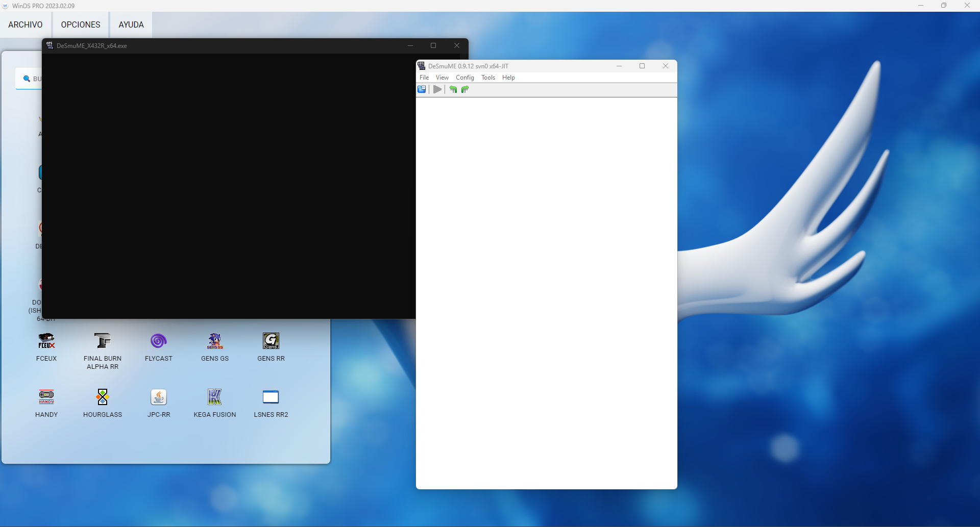Screen dimensions: 980x527
Task: Launch the Handy emulator icon
Action: tap(46, 397)
